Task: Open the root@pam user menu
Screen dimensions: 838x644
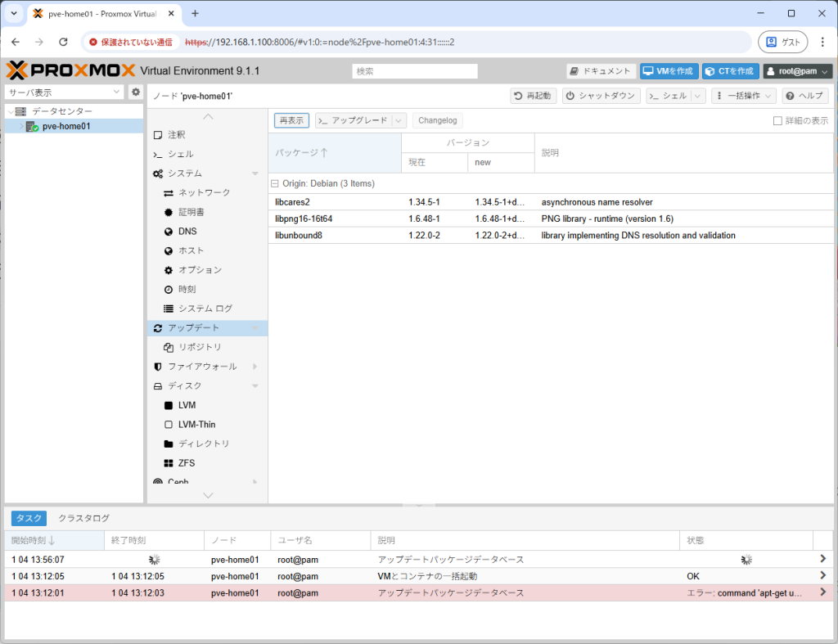Action: [796, 70]
